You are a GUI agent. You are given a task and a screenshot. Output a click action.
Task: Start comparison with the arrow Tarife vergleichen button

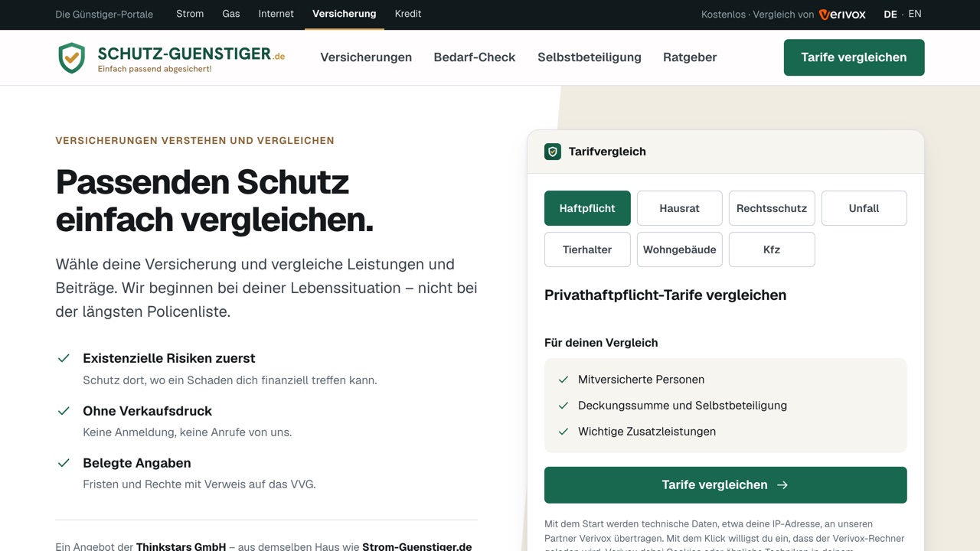tap(726, 485)
